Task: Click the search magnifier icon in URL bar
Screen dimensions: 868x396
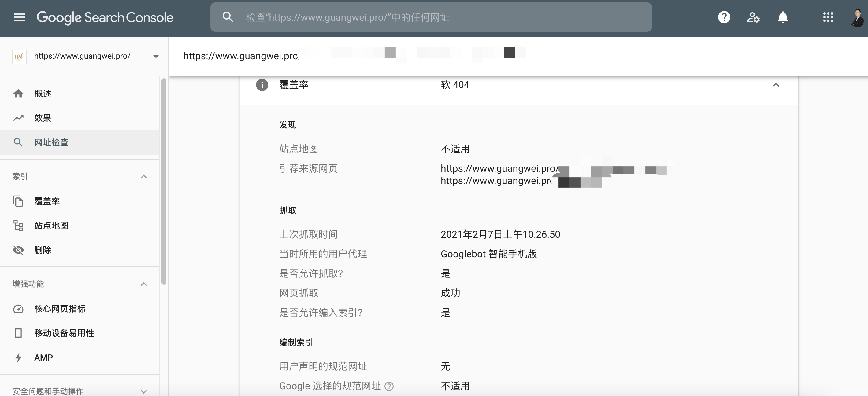Action: click(x=228, y=17)
